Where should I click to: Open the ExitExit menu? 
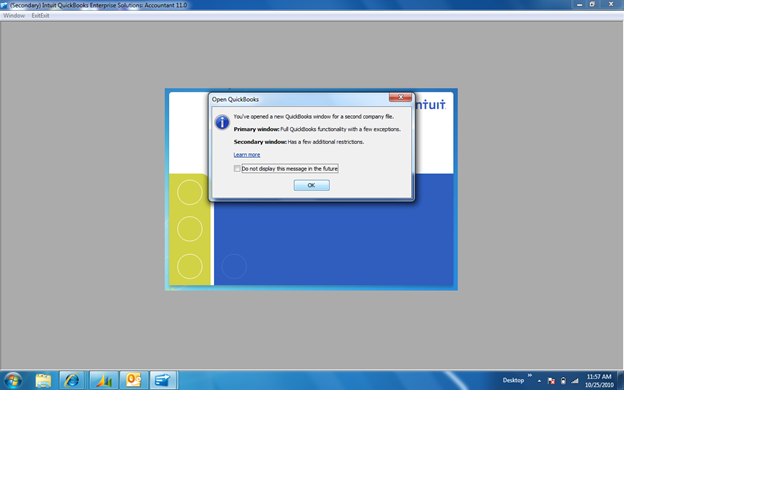tap(40, 16)
